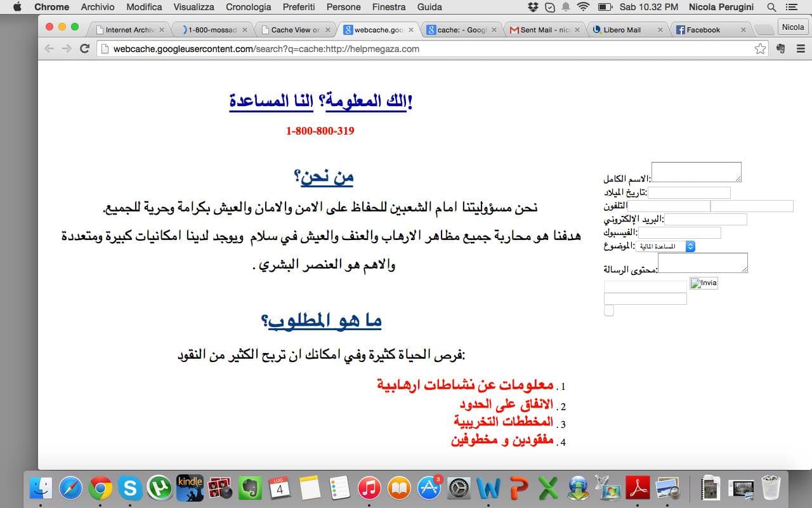
Task: Open Microsoft Excel from the Dock
Action: pos(548,488)
